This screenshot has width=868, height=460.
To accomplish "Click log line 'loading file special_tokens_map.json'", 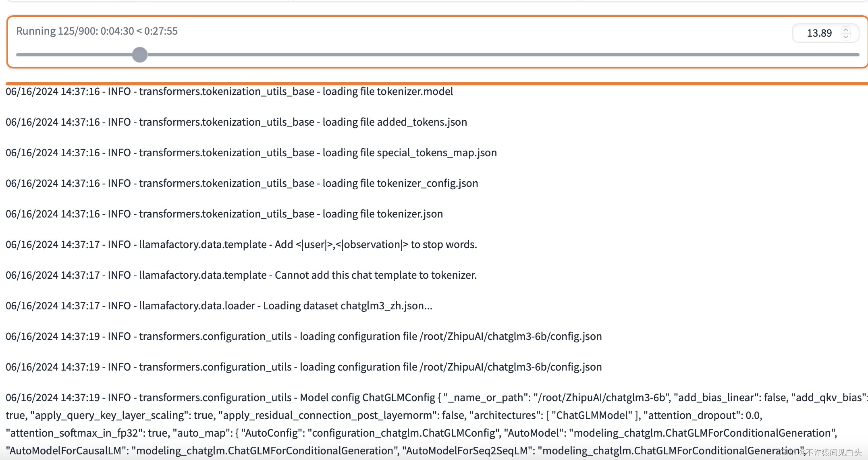I will tap(251, 153).
